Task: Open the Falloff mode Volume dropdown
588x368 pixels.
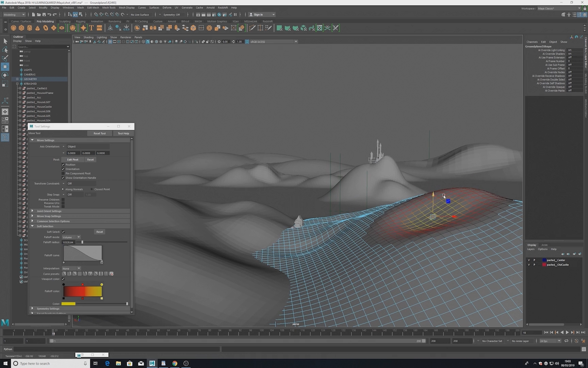Action: pos(71,237)
